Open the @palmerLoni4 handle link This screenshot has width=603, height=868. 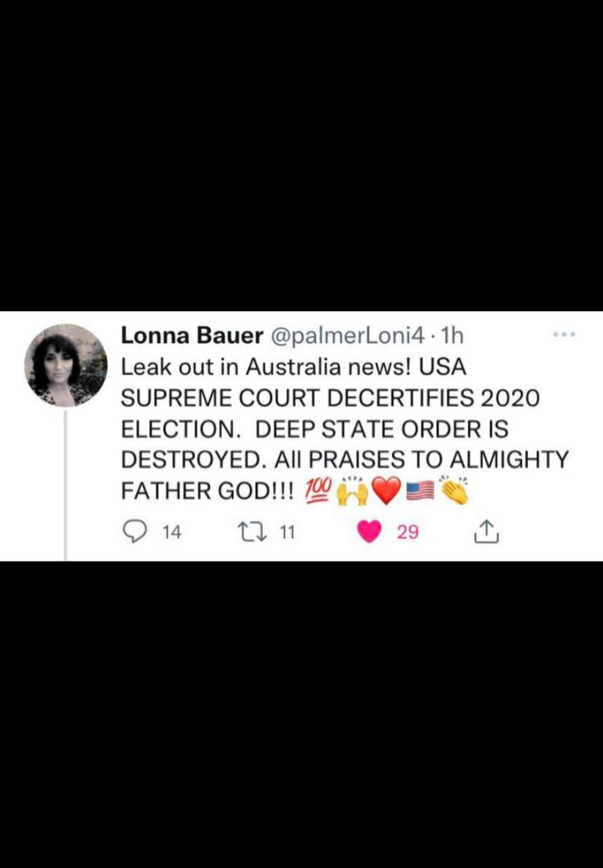pyautogui.click(x=349, y=335)
